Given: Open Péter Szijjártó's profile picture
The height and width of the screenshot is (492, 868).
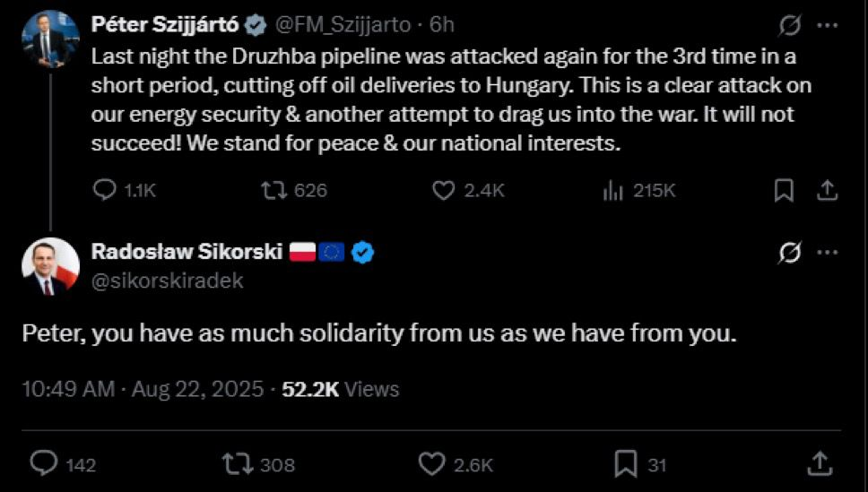Looking at the screenshot, I should (x=51, y=38).
